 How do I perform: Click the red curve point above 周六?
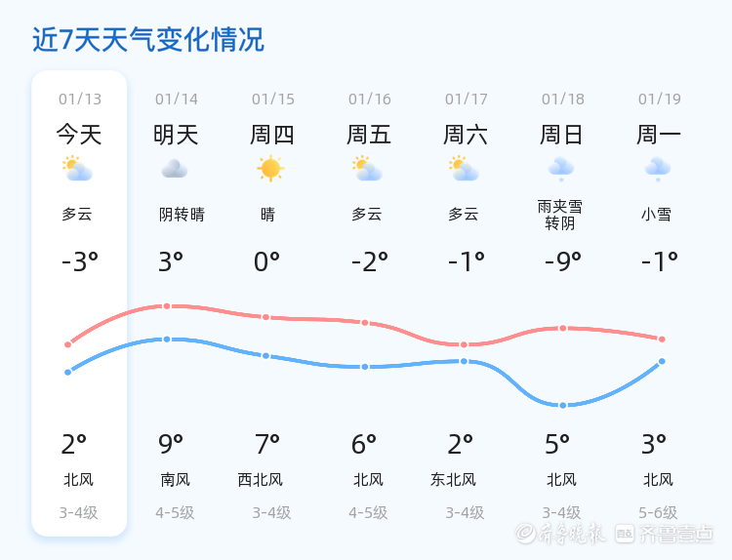[465, 344]
